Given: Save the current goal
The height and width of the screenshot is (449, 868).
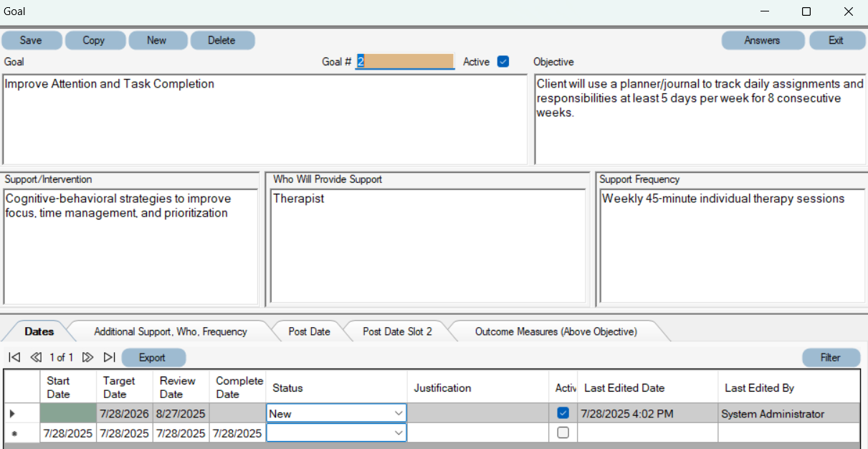Looking at the screenshot, I should 32,40.
